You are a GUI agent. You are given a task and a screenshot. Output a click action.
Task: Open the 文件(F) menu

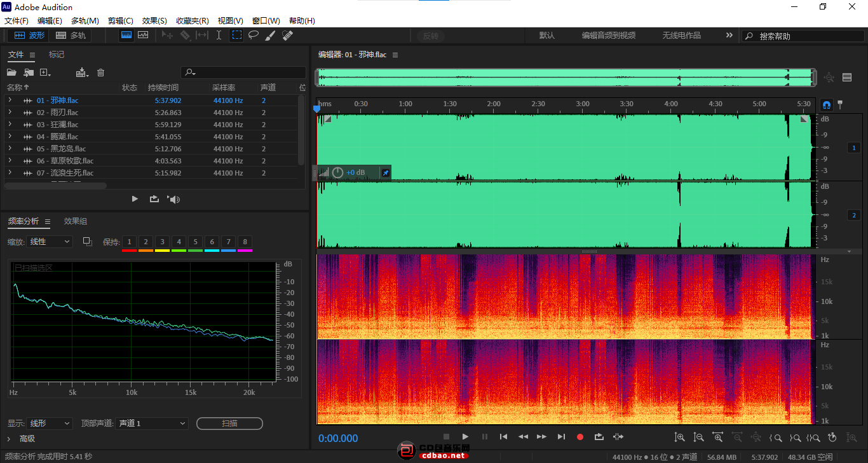pos(17,20)
